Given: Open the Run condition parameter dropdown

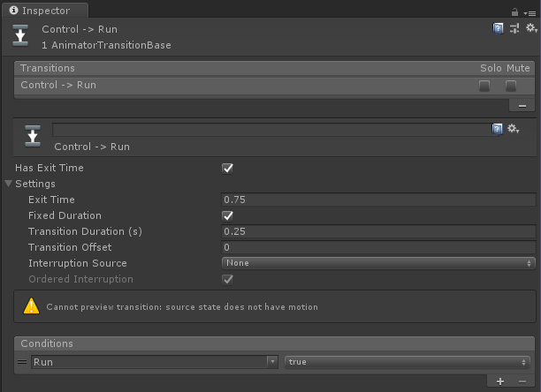Looking at the screenshot, I should pyautogui.click(x=155, y=362).
